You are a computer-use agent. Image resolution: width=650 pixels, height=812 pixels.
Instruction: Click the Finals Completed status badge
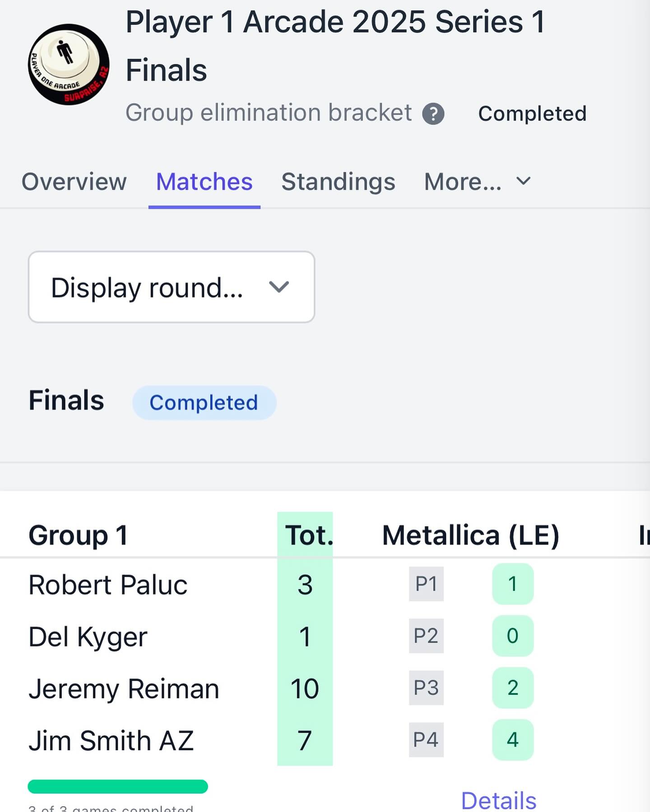coord(204,402)
